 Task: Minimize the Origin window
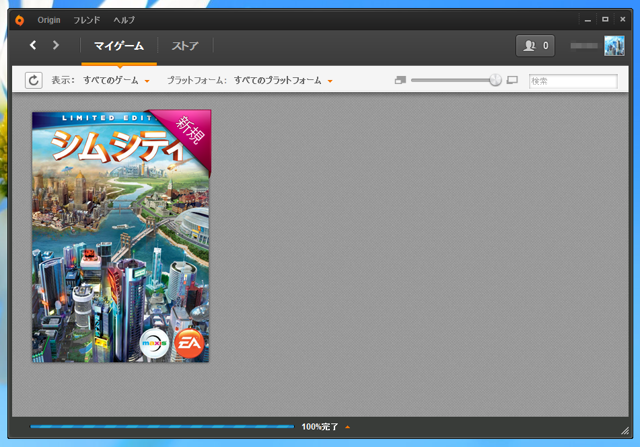click(x=588, y=20)
